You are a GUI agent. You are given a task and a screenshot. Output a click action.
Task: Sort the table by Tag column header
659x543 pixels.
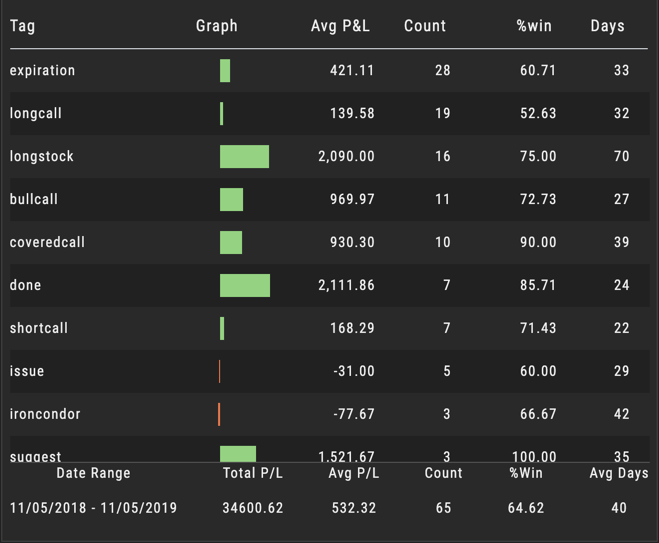[22, 26]
